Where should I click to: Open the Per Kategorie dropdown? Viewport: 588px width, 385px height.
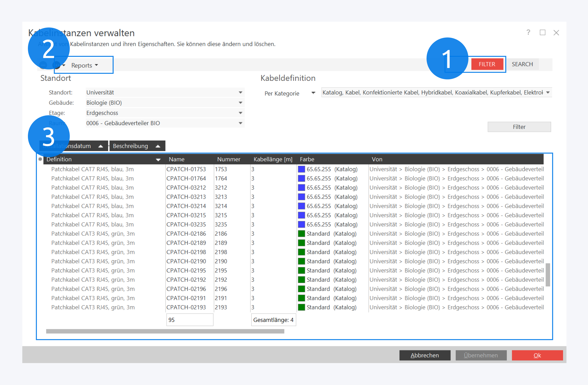(313, 93)
